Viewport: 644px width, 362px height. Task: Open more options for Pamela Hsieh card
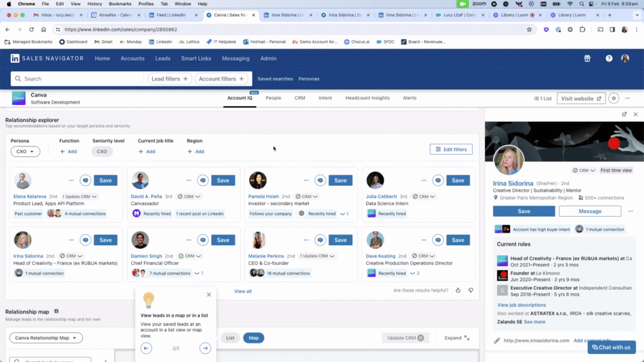pyautogui.click(x=306, y=180)
